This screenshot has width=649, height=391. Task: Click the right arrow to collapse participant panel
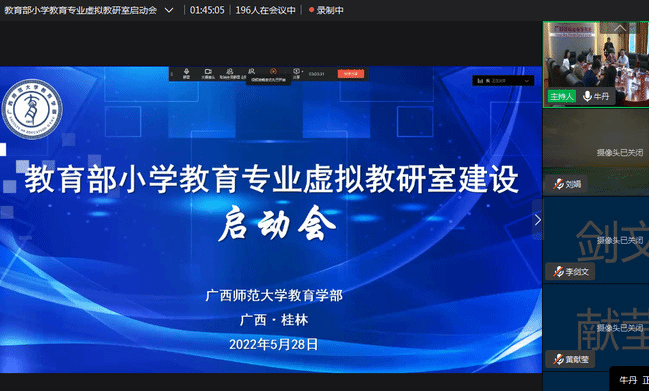[x=537, y=220]
